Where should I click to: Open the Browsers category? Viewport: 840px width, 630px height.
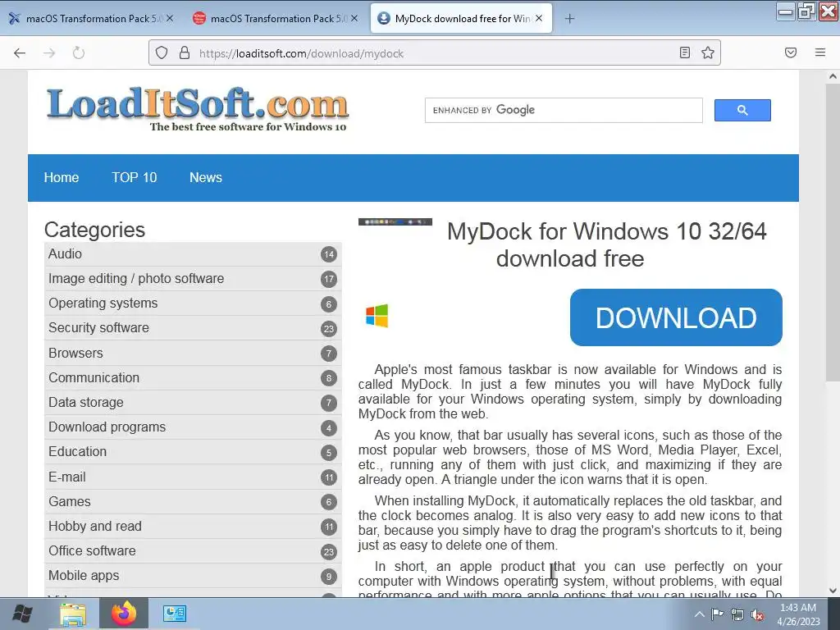point(193,353)
